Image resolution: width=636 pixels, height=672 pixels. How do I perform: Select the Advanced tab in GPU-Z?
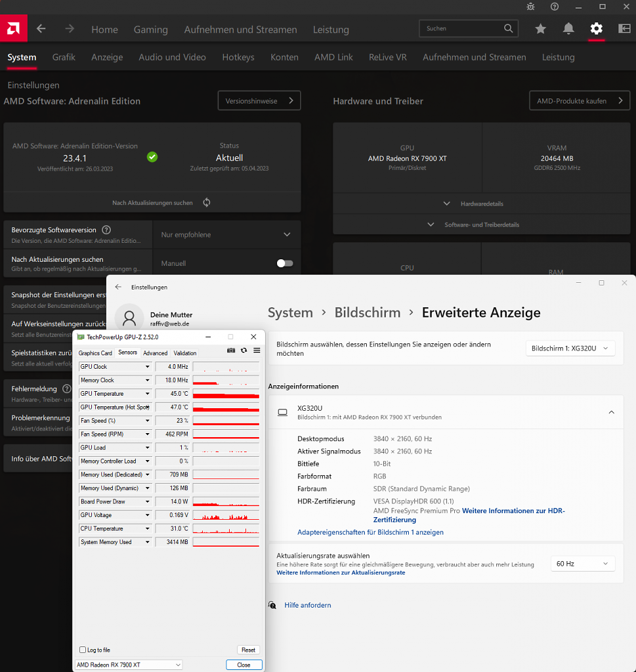155,353
